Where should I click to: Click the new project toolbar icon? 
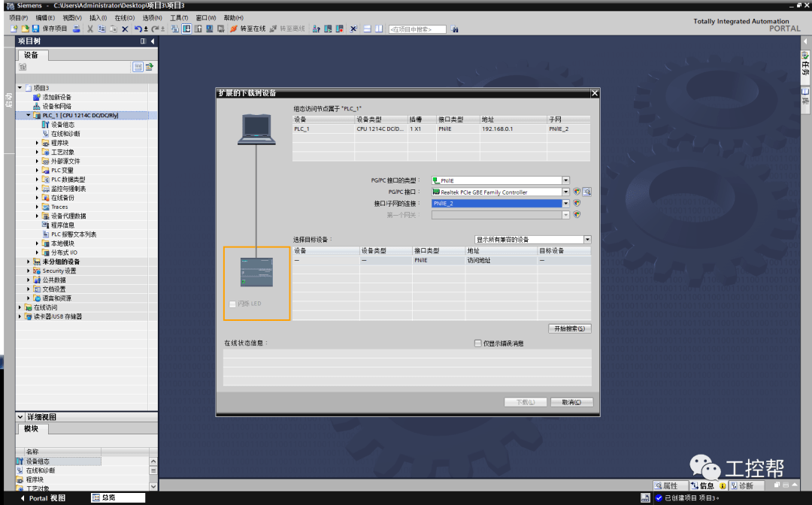tap(14, 29)
